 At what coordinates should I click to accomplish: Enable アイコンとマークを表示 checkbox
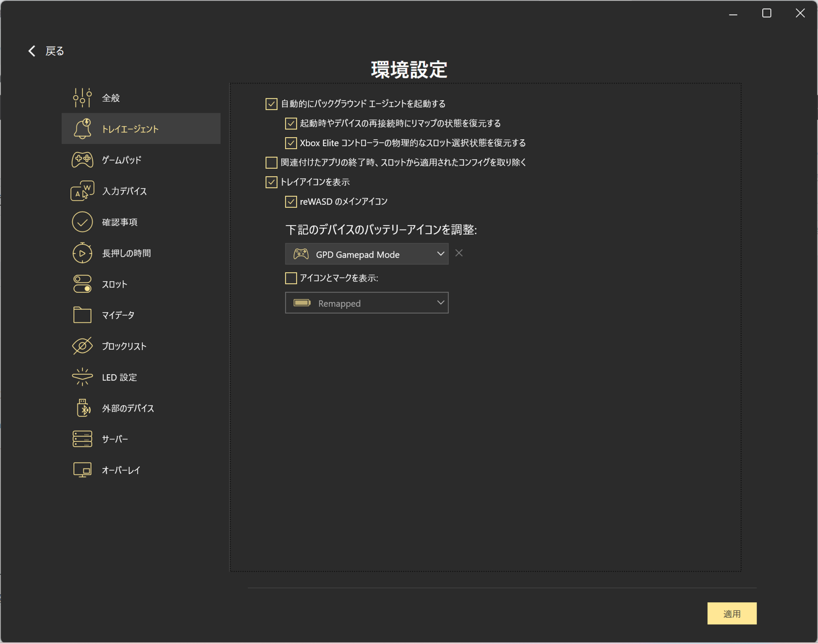coord(291,278)
